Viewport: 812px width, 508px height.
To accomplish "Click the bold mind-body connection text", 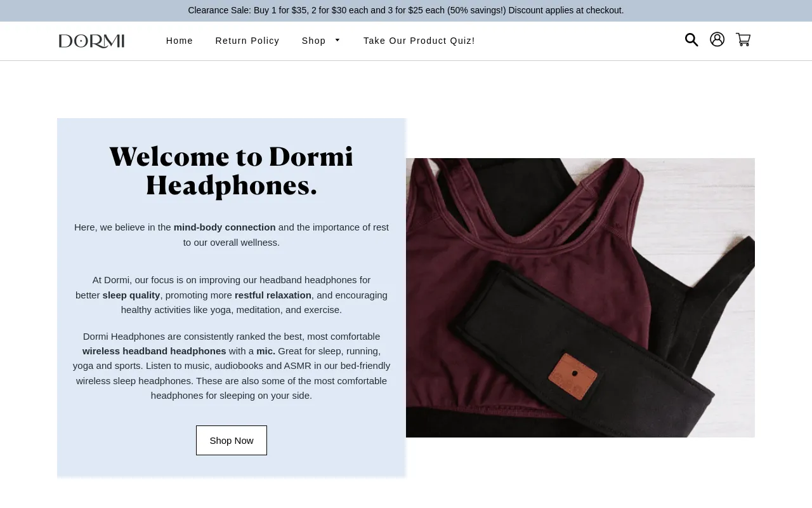I will (225, 227).
